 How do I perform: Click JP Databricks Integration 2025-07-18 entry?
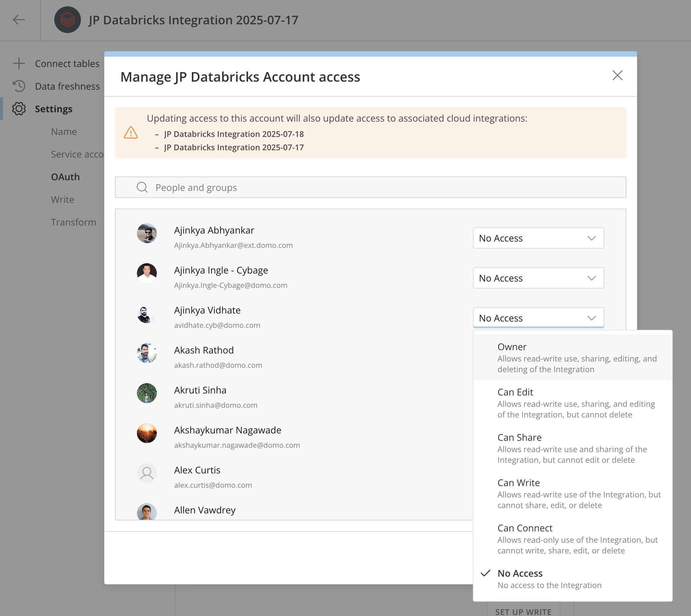coord(234,134)
